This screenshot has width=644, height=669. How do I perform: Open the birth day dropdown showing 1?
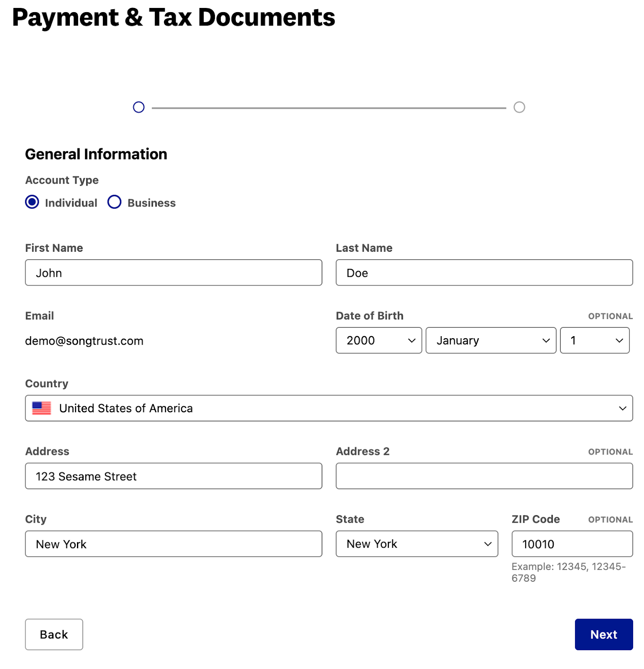(x=595, y=340)
